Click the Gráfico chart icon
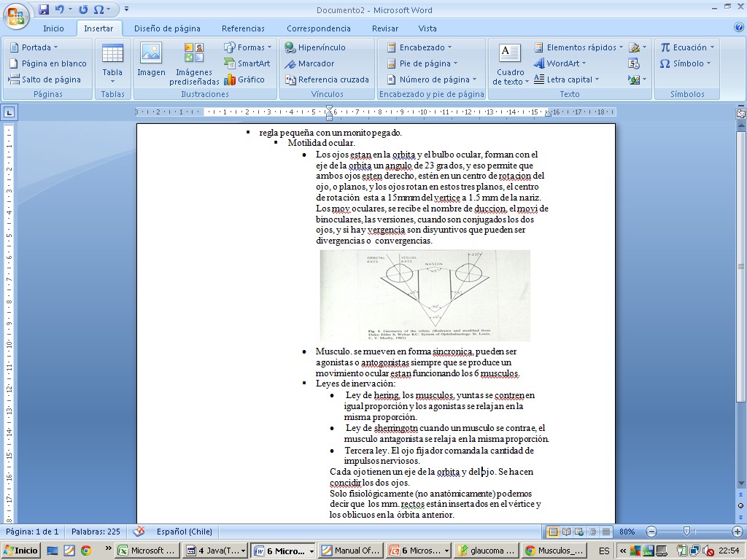The image size is (747, 560). 244,79
